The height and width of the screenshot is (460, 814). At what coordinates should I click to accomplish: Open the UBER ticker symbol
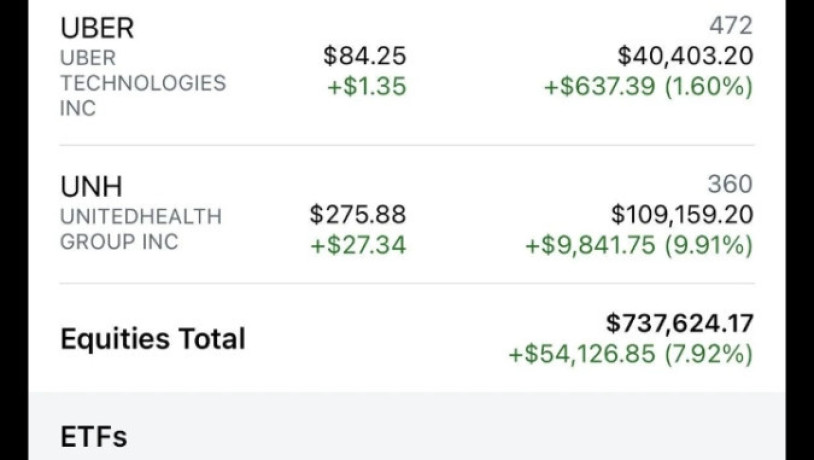point(98,27)
